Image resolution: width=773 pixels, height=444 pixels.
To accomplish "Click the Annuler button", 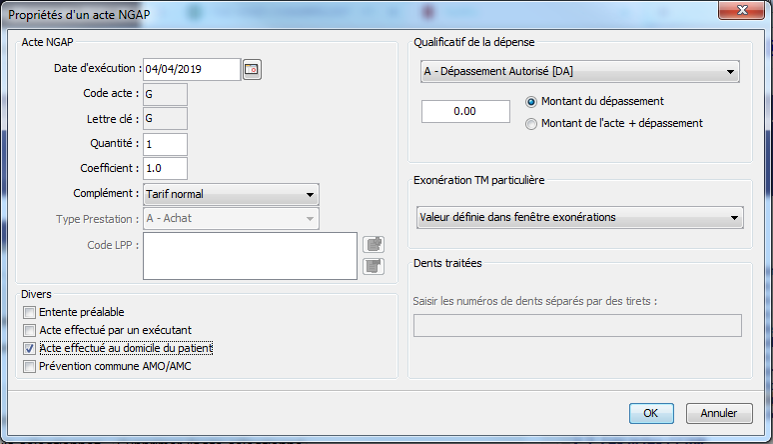I will click(719, 413).
